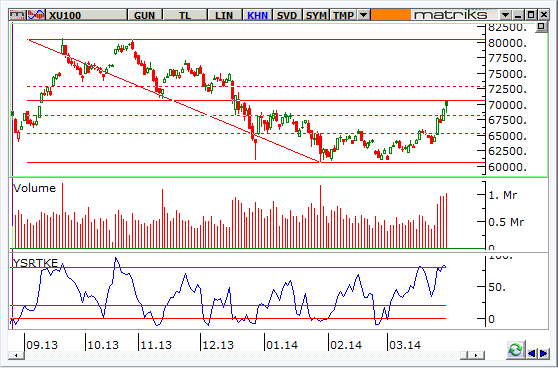
Task: Click the 12.13 date label
Action: click(218, 345)
